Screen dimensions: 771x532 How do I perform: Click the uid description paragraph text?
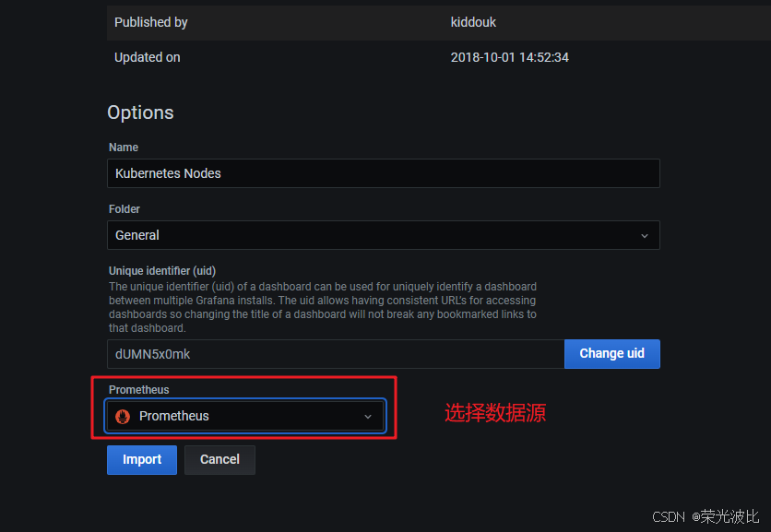coord(323,307)
